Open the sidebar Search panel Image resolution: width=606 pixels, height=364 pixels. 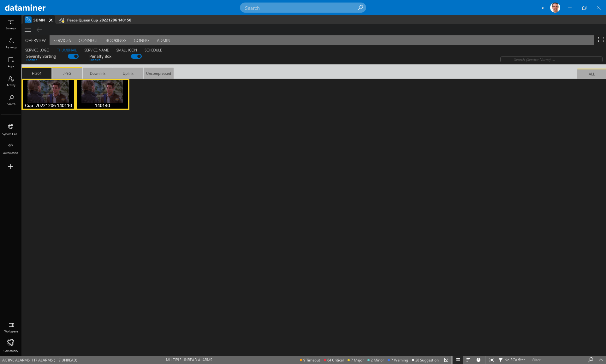coord(11,100)
